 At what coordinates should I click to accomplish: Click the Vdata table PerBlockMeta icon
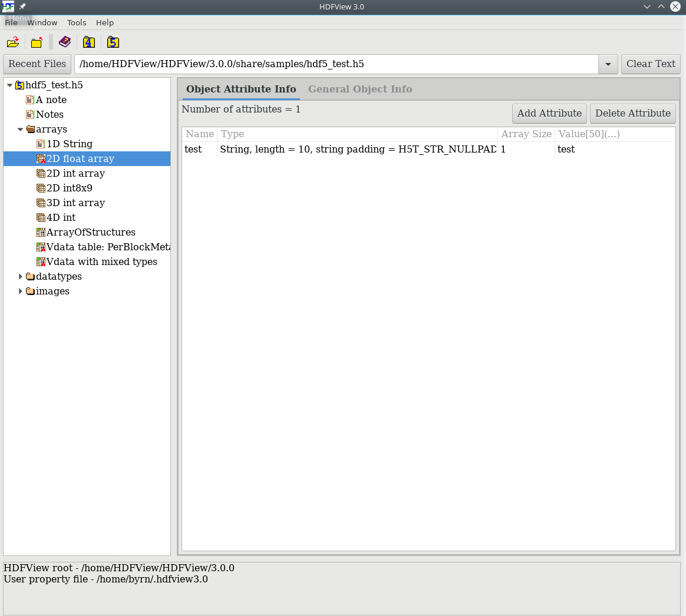[41, 247]
